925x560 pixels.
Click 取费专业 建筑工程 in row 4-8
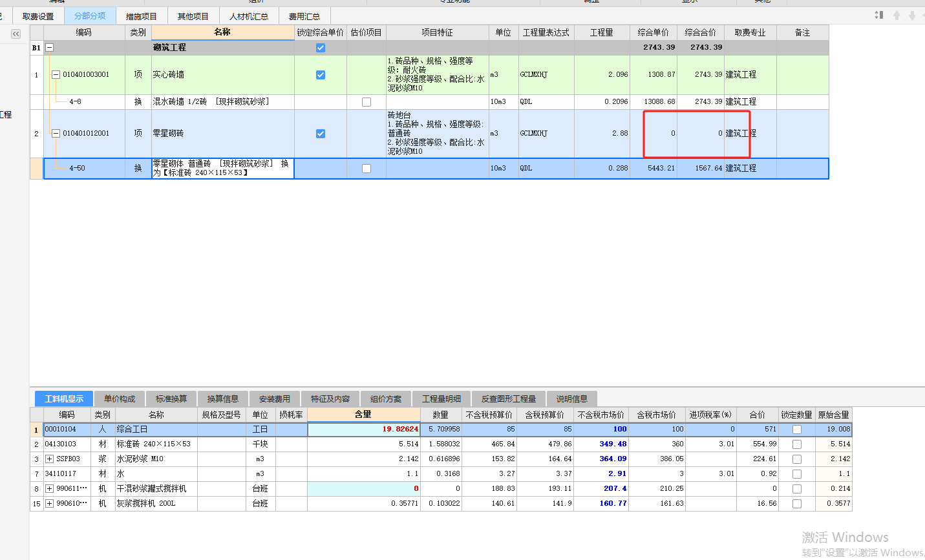tap(750, 102)
